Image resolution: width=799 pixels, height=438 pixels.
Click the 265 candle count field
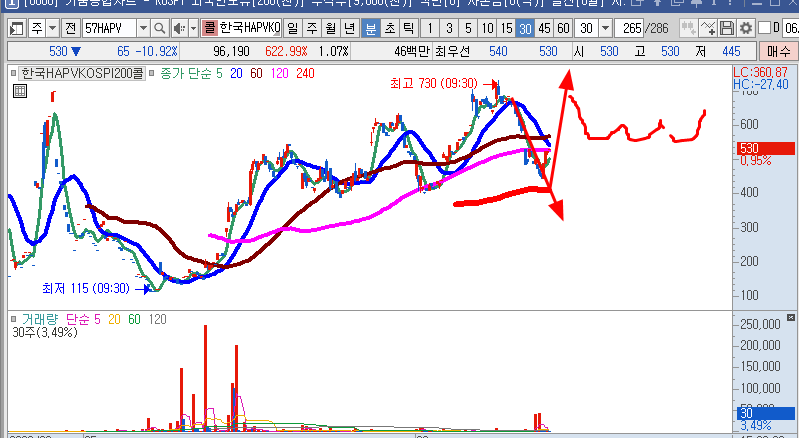click(629, 28)
